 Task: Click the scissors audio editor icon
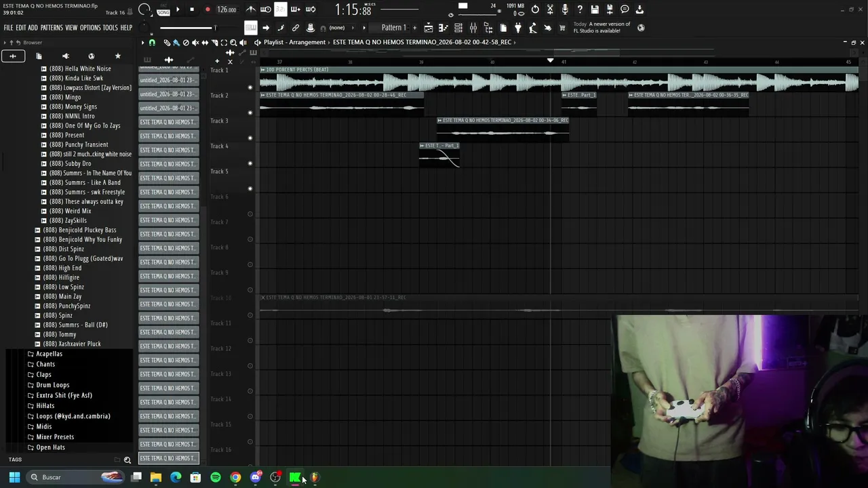549,9
